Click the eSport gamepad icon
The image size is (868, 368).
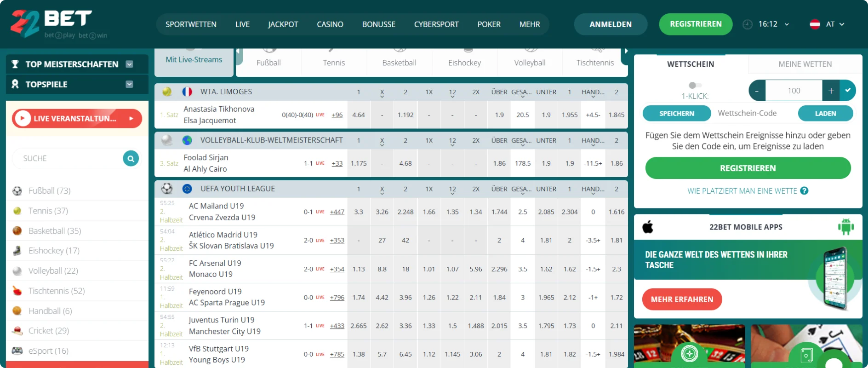coord(17,351)
